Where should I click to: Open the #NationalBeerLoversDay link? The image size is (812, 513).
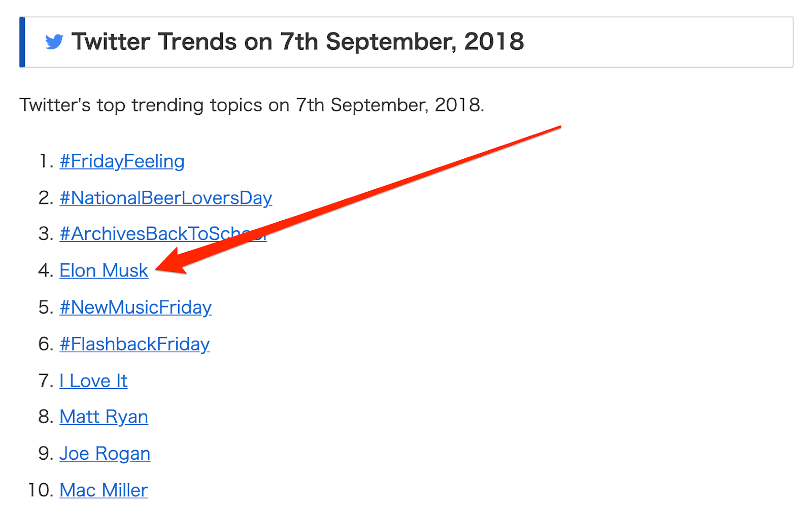tap(165, 198)
